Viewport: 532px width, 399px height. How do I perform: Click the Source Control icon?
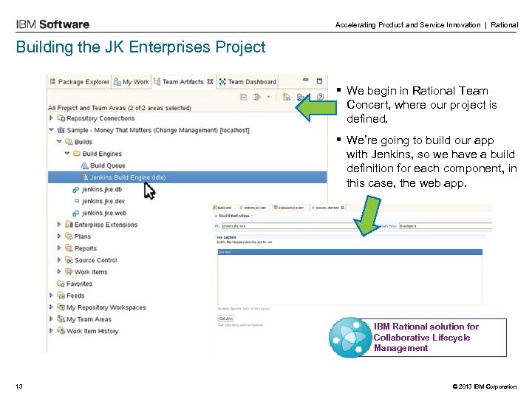(x=69, y=260)
